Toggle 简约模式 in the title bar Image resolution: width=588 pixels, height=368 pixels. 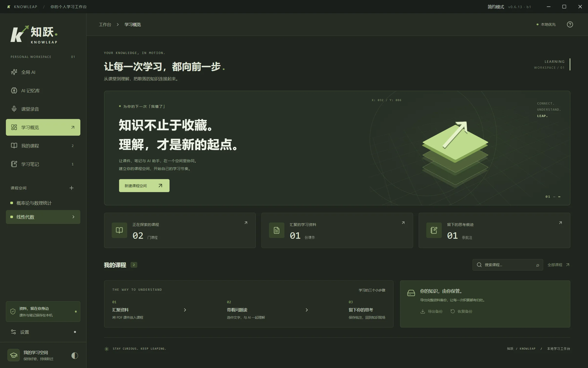pyautogui.click(x=496, y=7)
